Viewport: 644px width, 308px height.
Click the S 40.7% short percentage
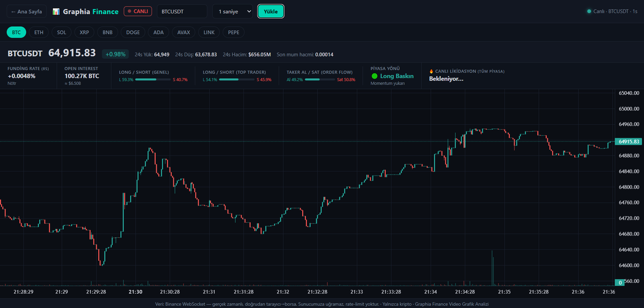[180, 79]
